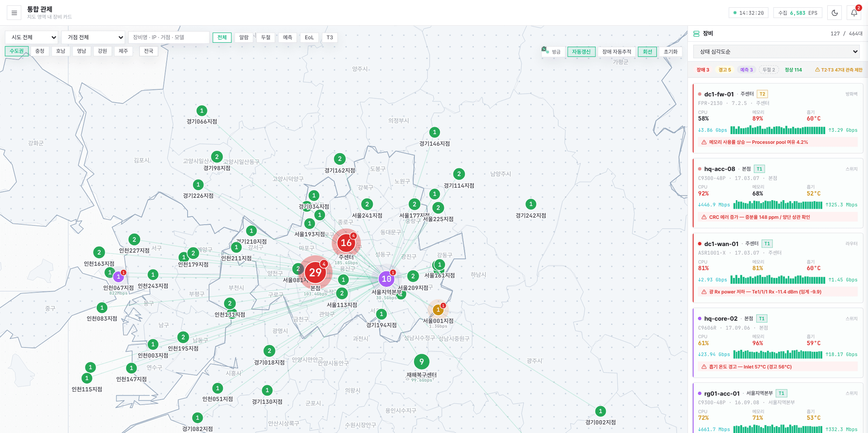Filter by 장애 3 status chip
The width and height of the screenshot is (868, 433).
click(x=703, y=70)
